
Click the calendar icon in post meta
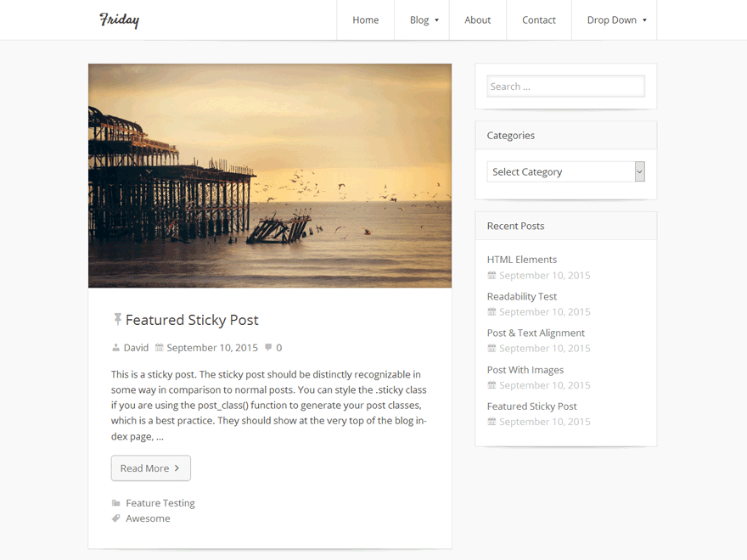point(159,348)
